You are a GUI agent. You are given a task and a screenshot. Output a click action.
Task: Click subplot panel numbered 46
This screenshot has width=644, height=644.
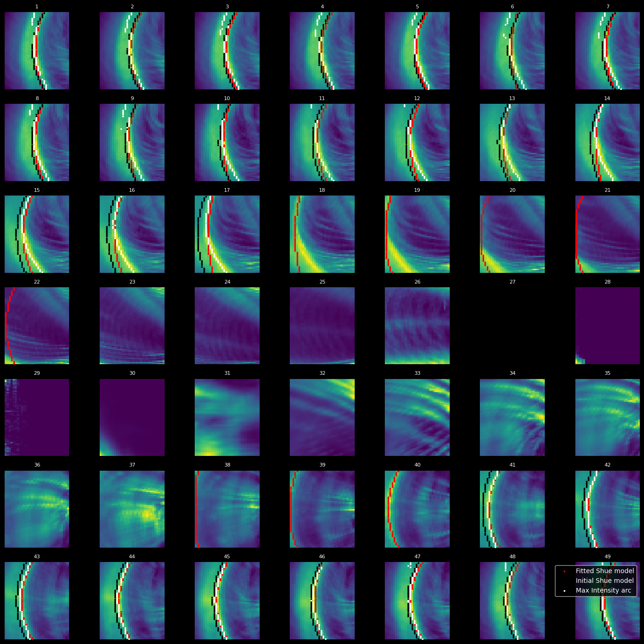coord(322,601)
